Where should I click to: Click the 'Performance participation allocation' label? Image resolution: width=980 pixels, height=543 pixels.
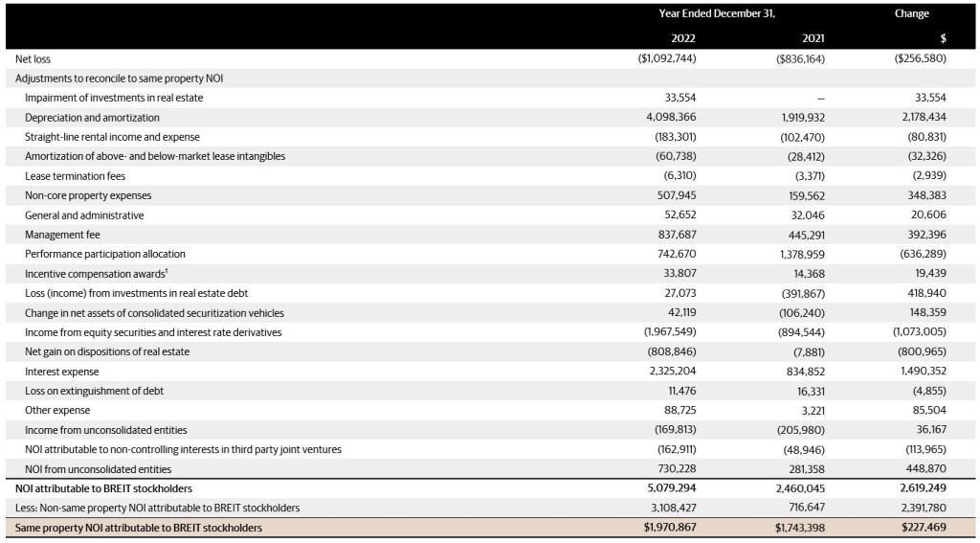click(x=105, y=254)
